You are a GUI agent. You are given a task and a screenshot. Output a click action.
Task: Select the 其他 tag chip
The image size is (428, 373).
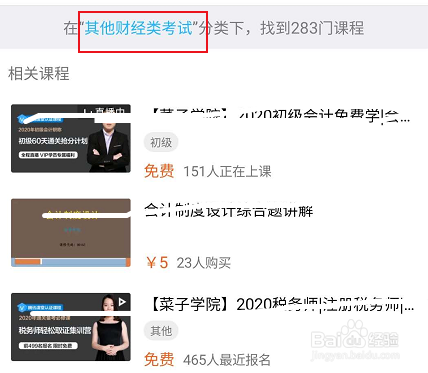[x=161, y=331]
